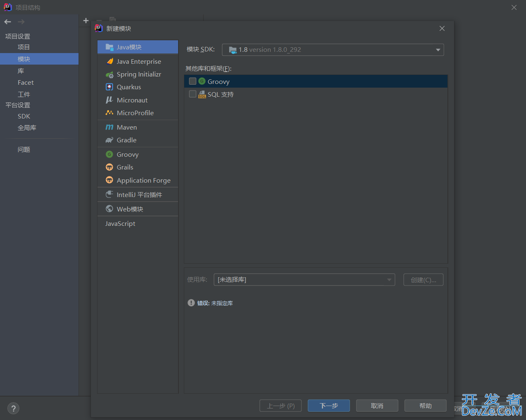Click the 帮助 button
Screen dimensions: 526x420
click(425, 406)
